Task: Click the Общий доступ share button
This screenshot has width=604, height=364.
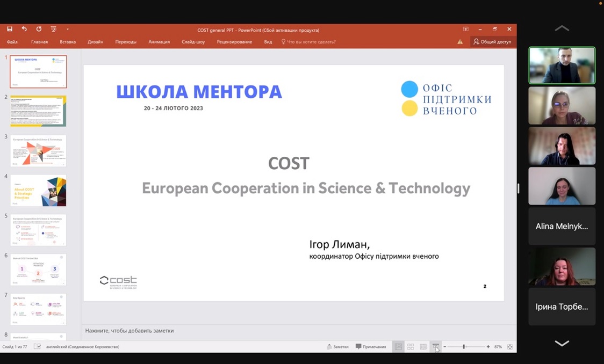Action: (492, 41)
